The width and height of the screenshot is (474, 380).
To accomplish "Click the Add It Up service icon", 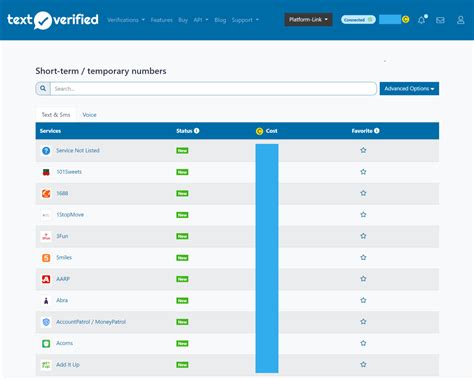I will pos(46,365).
